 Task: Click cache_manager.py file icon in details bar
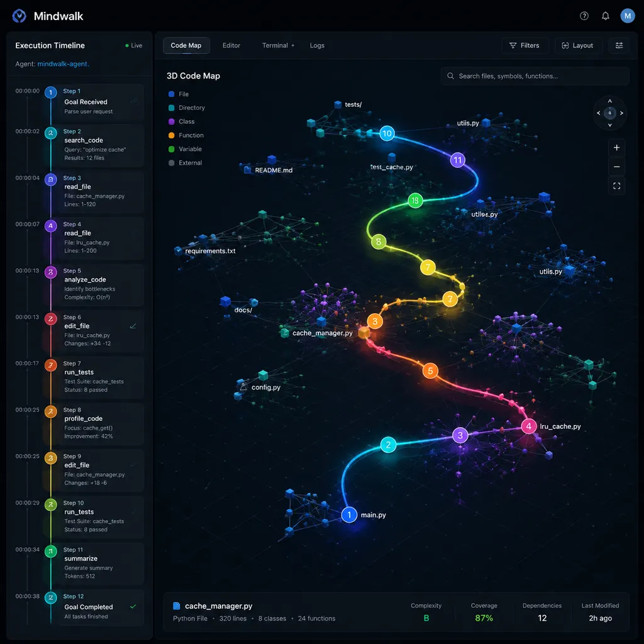(177, 606)
